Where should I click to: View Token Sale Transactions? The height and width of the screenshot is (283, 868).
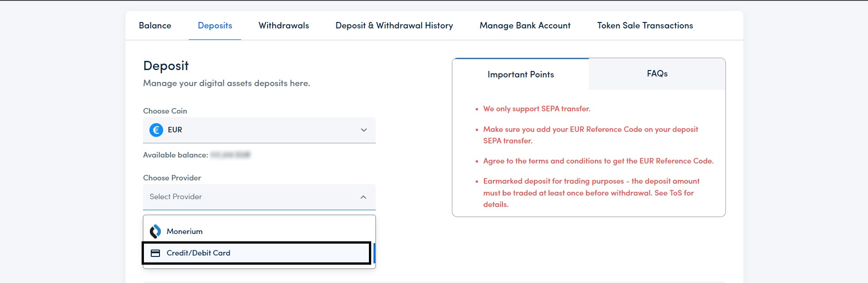tap(644, 25)
